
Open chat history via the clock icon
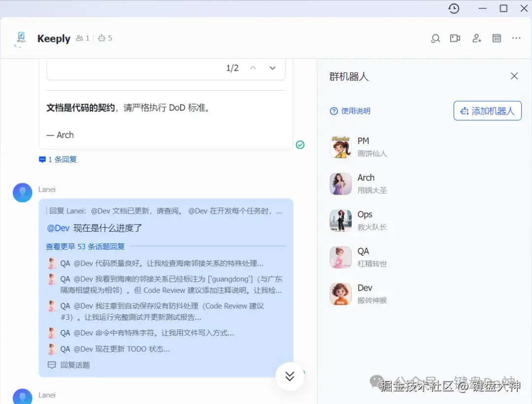tap(454, 8)
